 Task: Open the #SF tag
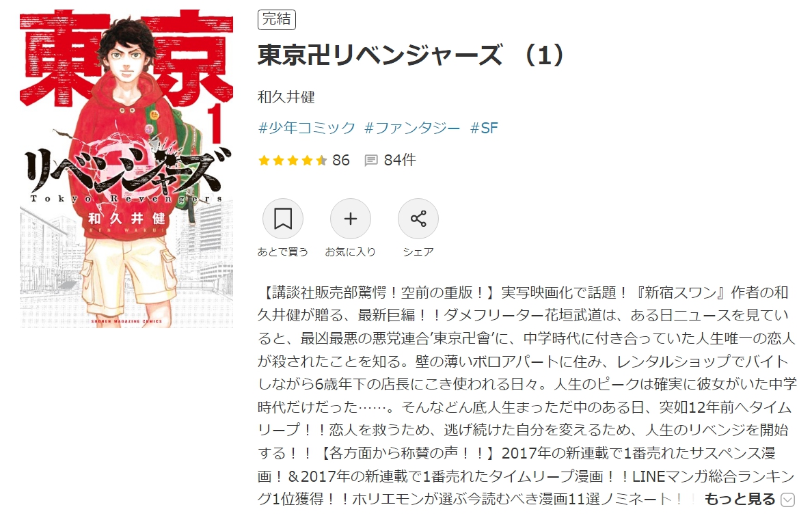tap(484, 127)
